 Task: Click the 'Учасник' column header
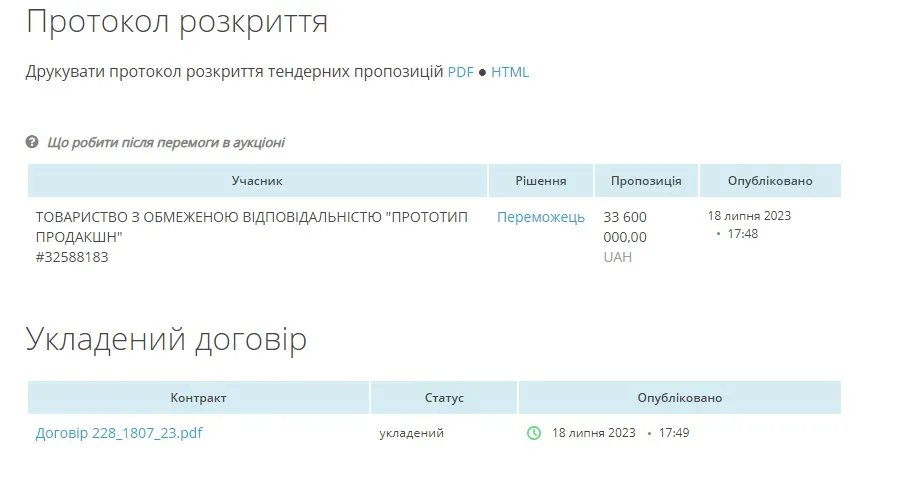pos(257,181)
